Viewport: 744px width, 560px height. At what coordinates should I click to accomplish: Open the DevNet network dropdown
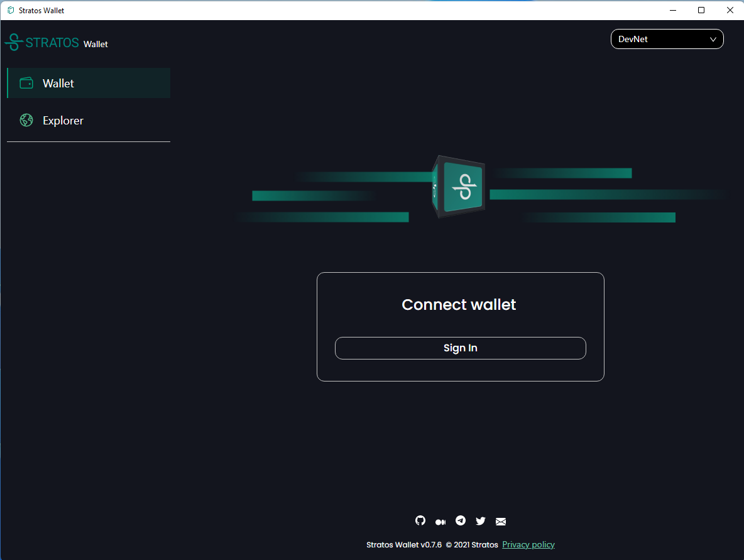click(667, 39)
